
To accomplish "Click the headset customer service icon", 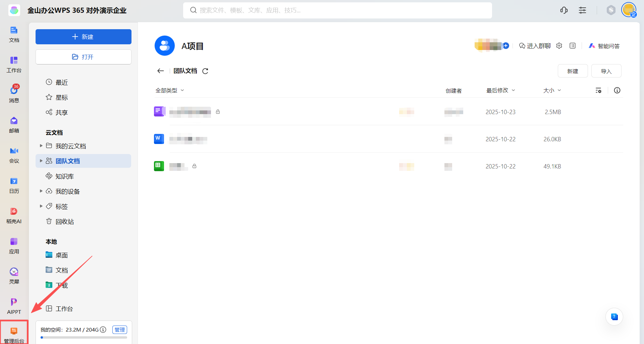I will tap(564, 10).
